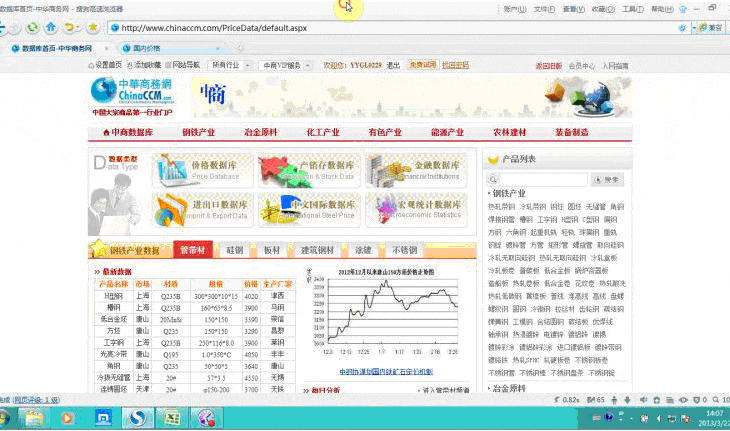730x431 pixels.
Task: Switch to the 建筑钢材 tab
Action: coord(318,249)
